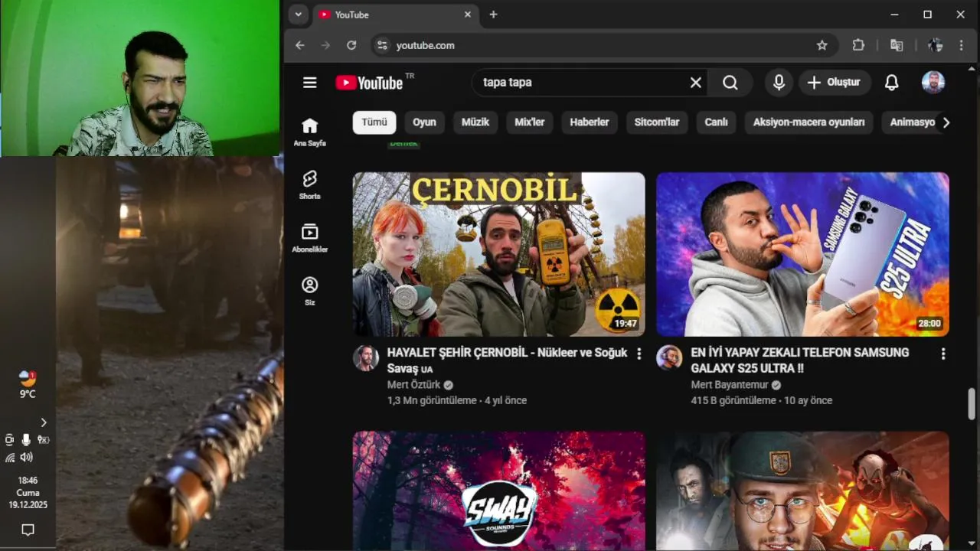Screen dimensions: 980x551
Task: Open options for the Çernobil video
Action: coord(639,354)
